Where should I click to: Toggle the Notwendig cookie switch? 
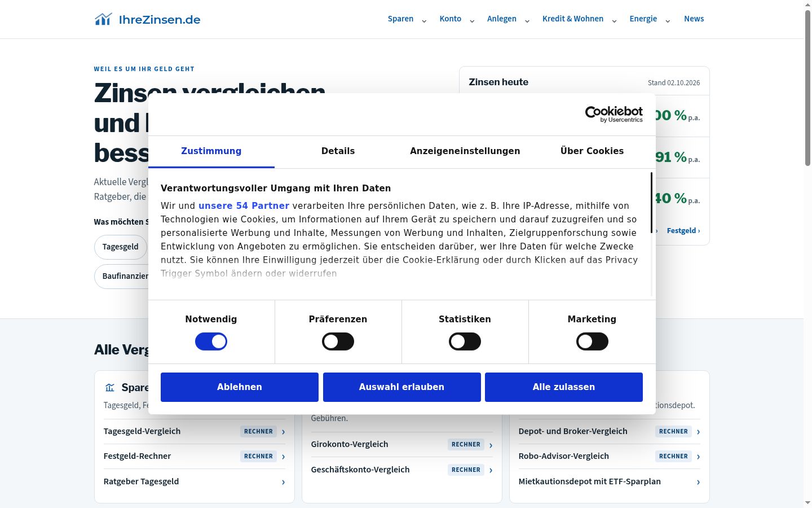[x=211, y=341]
